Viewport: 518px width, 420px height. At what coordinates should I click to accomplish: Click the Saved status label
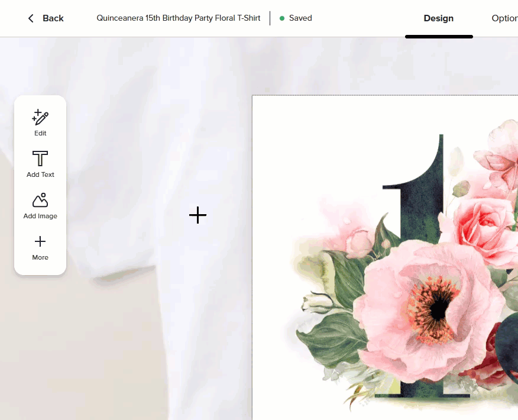pyautogui.click(x=300, y=18)
